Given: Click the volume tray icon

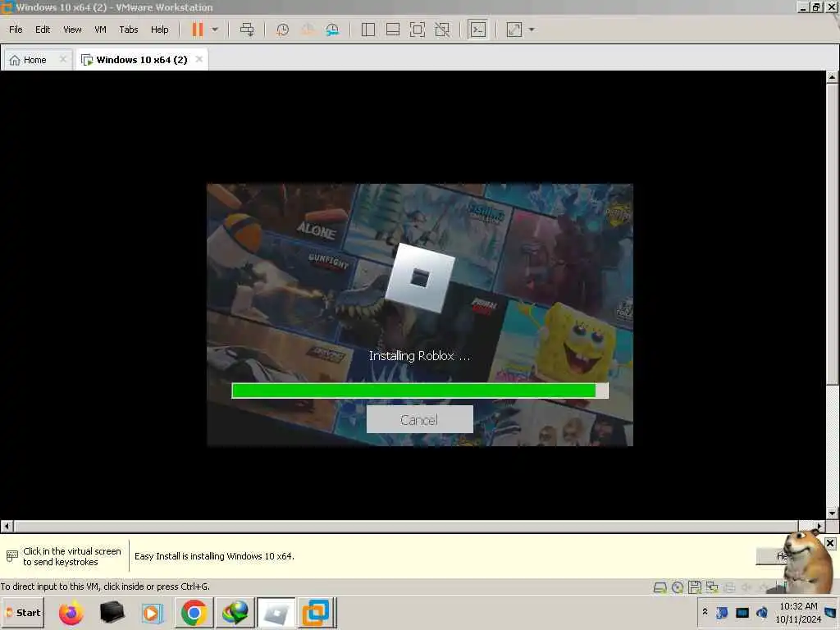Looking at the screenshot, I should tap(762, 612).
